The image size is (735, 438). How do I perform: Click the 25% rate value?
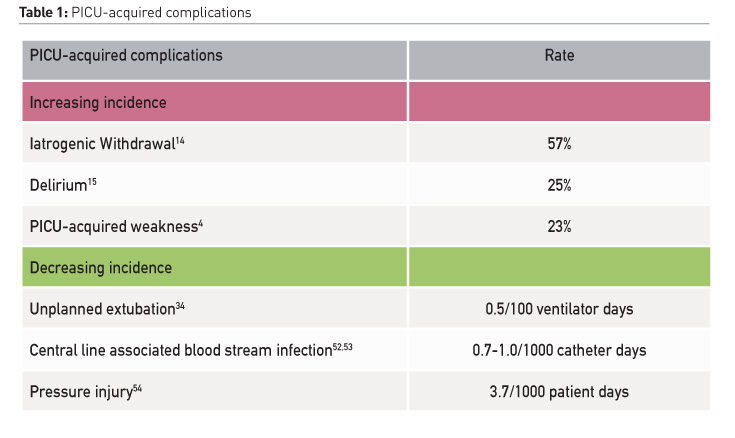click(559, 186)
